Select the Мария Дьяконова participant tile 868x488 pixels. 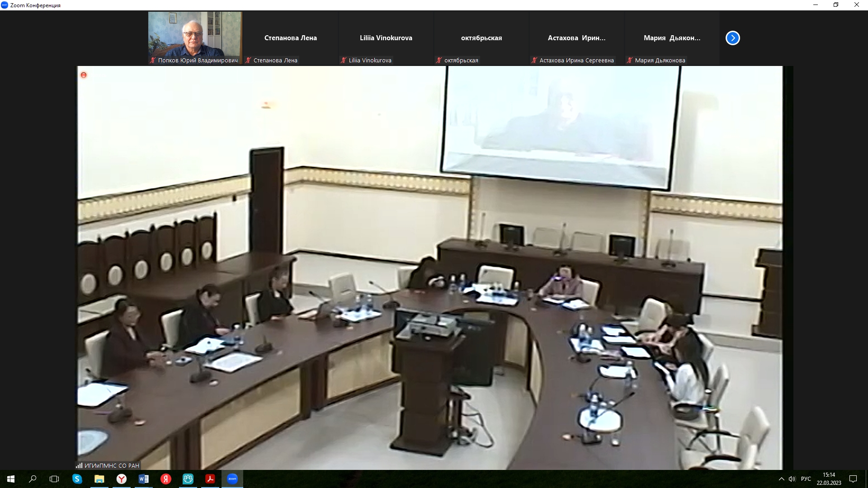[672, 38]
